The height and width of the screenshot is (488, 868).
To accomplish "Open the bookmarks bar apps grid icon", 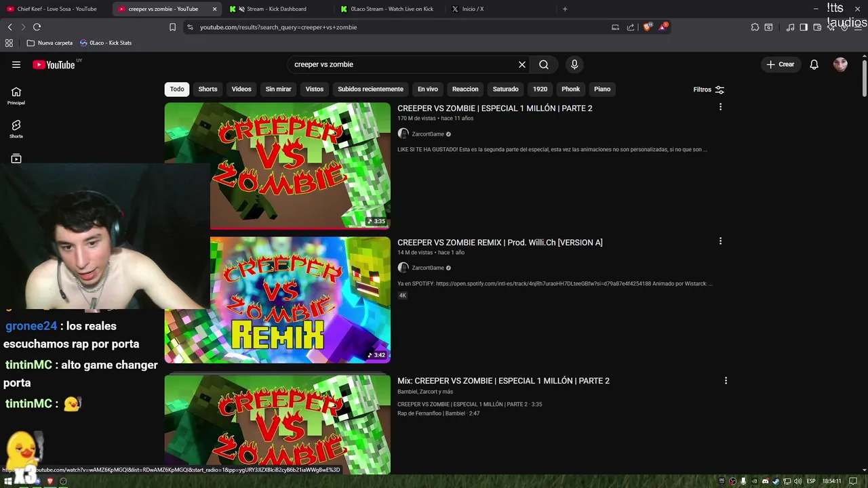I will (9, 43).
